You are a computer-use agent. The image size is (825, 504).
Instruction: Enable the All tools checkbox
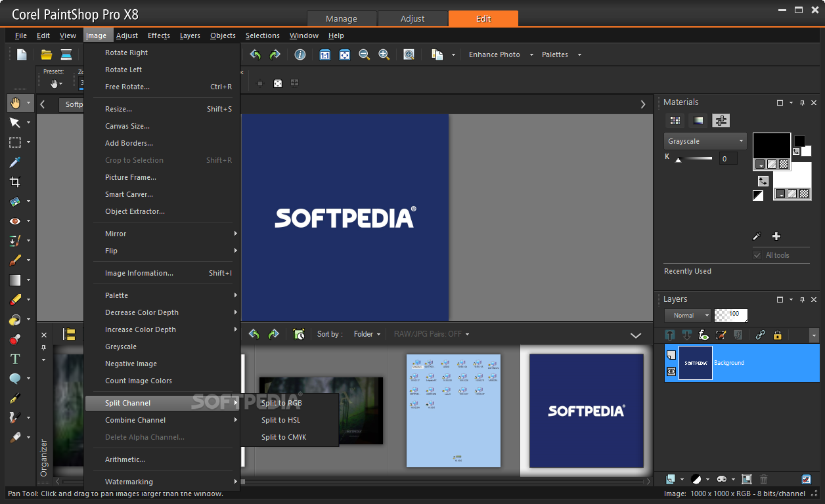757,255
